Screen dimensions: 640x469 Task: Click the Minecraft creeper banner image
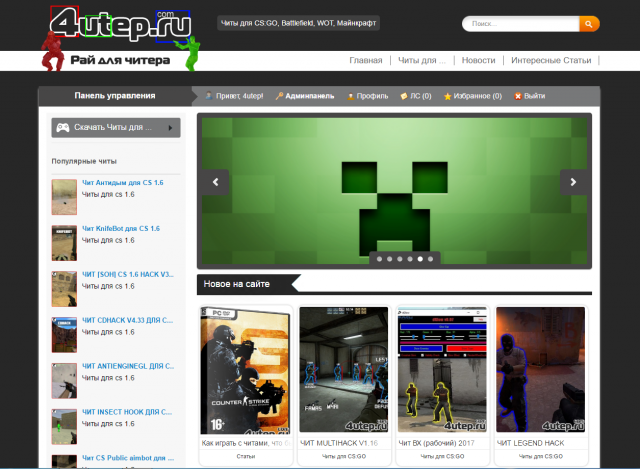[x=394, y=191]
